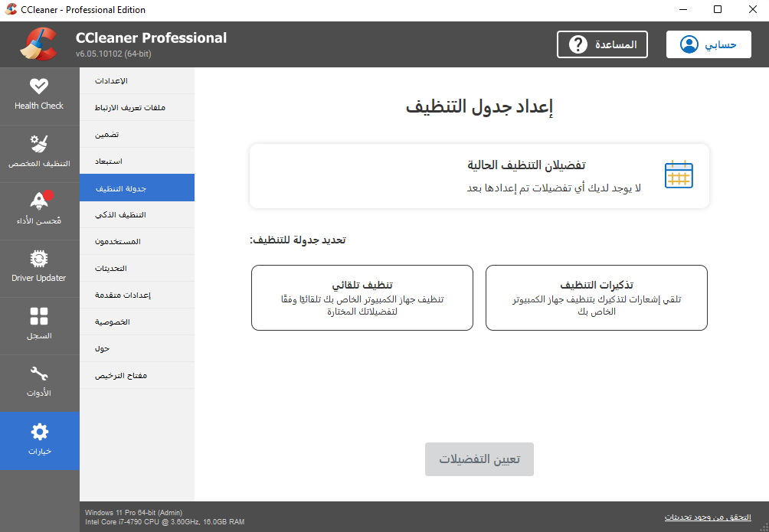The height and width of the screenshot is (532, 769).
Task: Click the v6.05.10102 version text
Action: tap(113, 54)
